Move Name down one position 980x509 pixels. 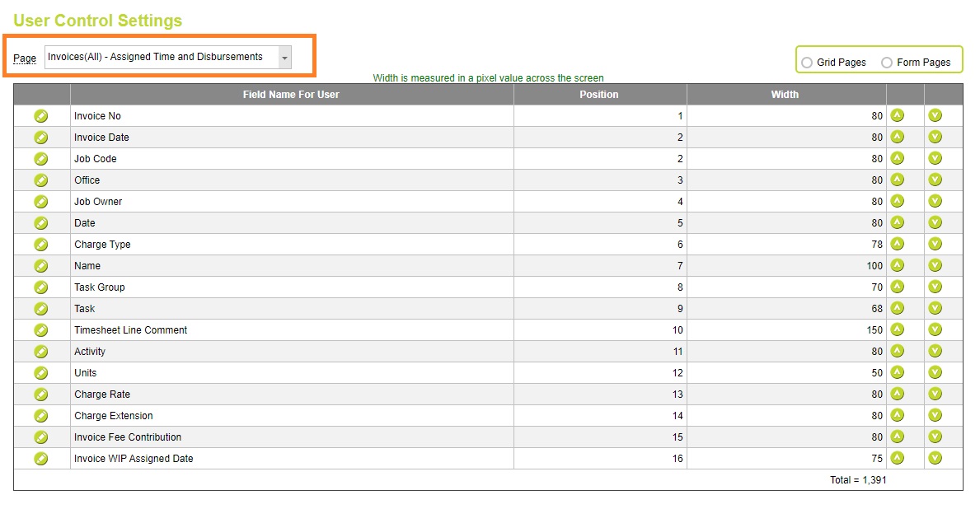pyautogui.click(x=935, y=265)
